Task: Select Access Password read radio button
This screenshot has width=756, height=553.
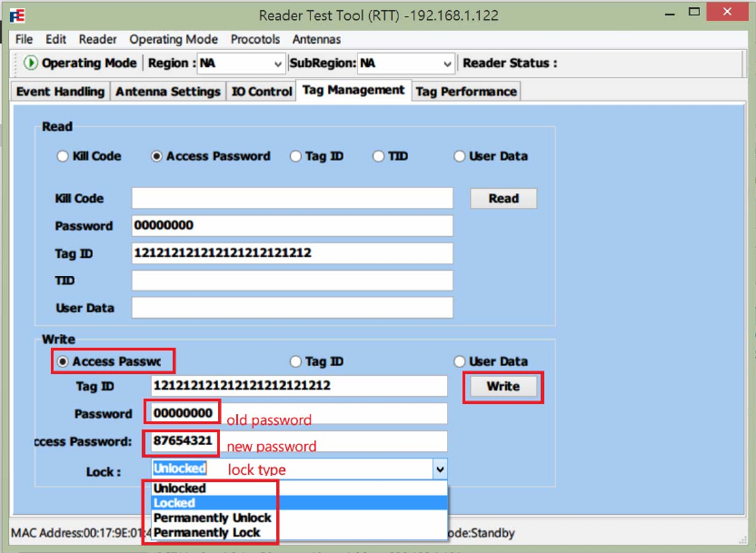Action: [156, 156]
